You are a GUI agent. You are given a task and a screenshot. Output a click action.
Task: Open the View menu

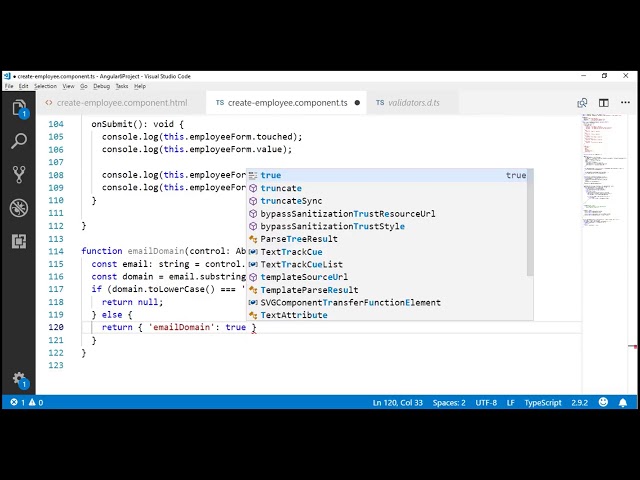click(x=68, y=86)
